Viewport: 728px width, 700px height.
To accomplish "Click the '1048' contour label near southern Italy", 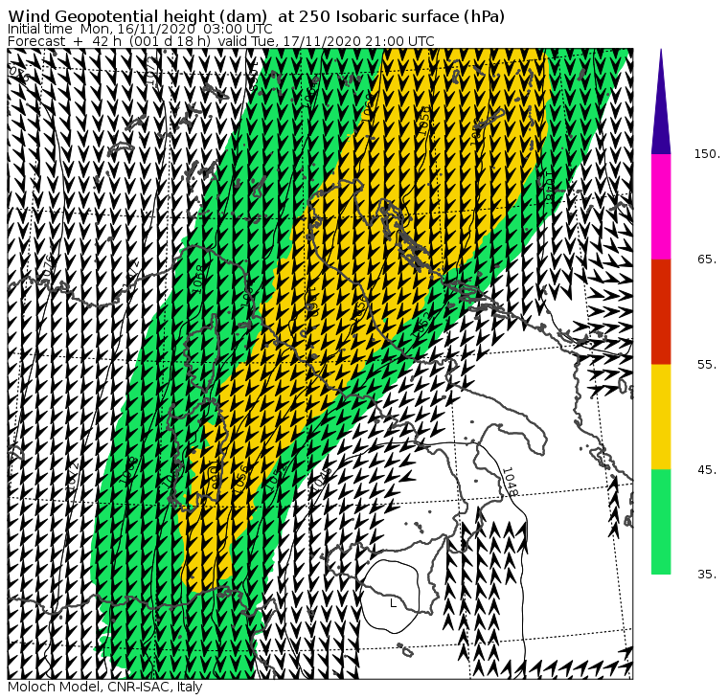I will (x=510, y=482).
